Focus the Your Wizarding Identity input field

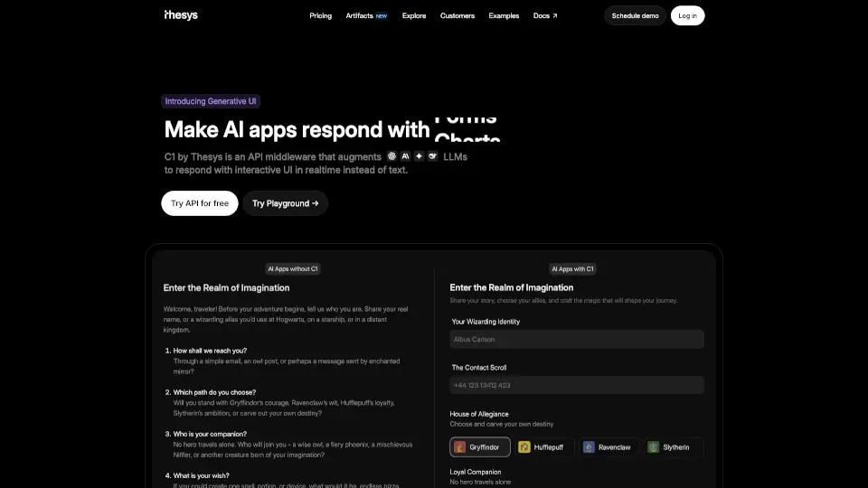pyautogui.click(x=577, y=339)
